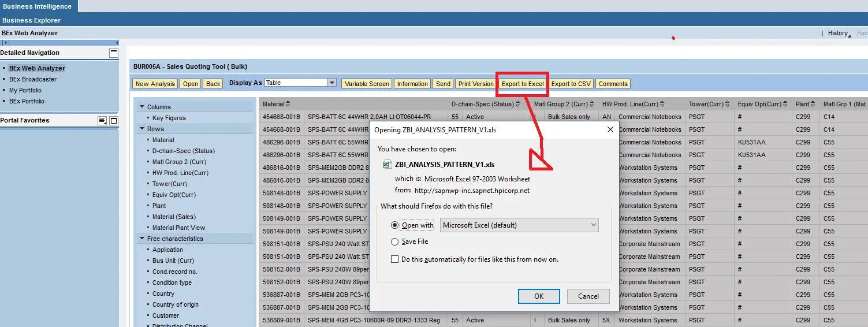Sort by the Material column

288,104
